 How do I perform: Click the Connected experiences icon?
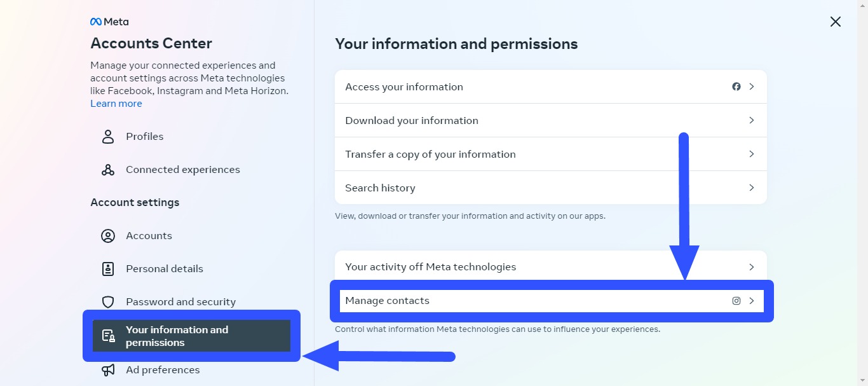point(107,169)
